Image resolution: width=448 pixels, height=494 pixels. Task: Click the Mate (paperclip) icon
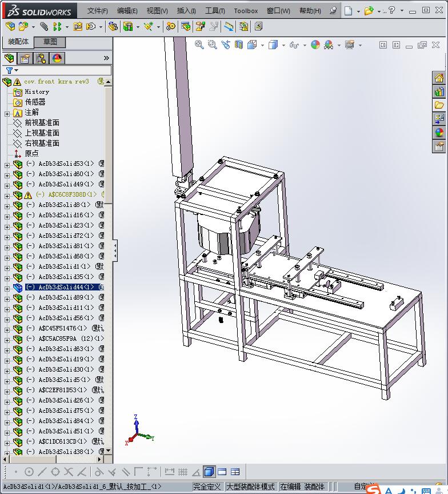pos(44,26)
